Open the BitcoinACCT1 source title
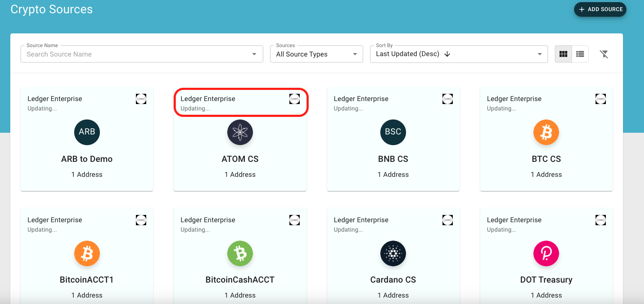This screenshot has width=644, height=304. click(87, 280)
